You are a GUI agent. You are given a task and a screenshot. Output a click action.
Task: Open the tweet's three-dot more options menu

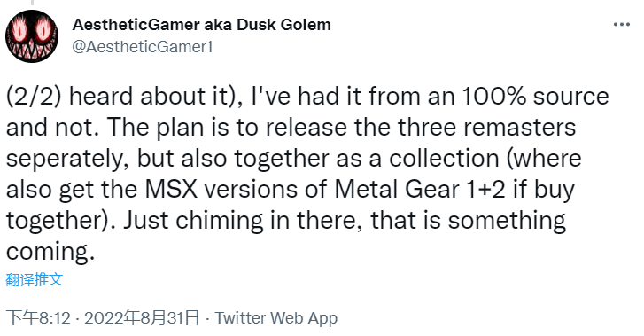click(621, 25)
